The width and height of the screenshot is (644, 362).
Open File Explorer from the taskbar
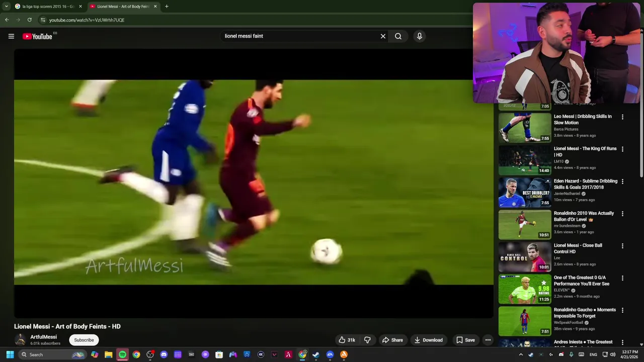click(x=108, y=354)
